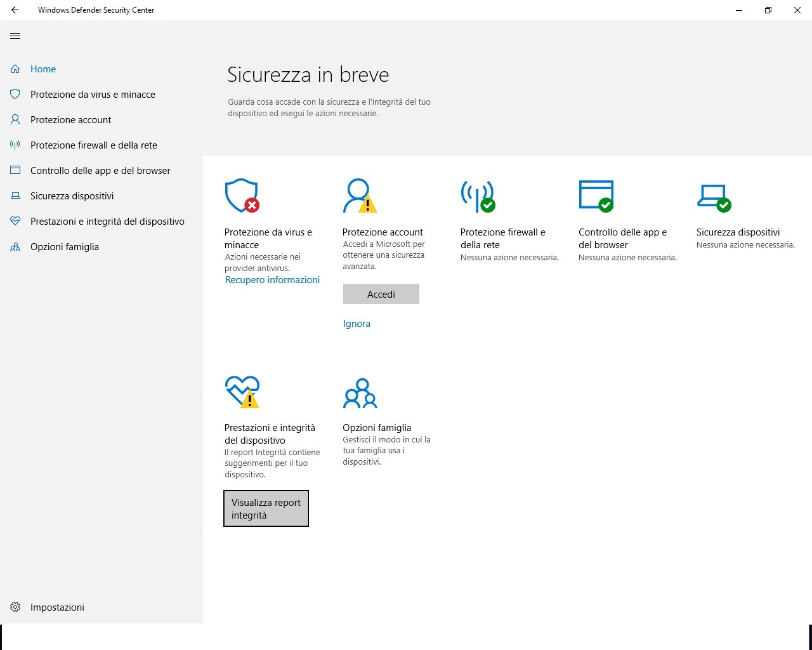Click the window icon beside Controllo delle app
812x650 pixels.
(15, 171)
